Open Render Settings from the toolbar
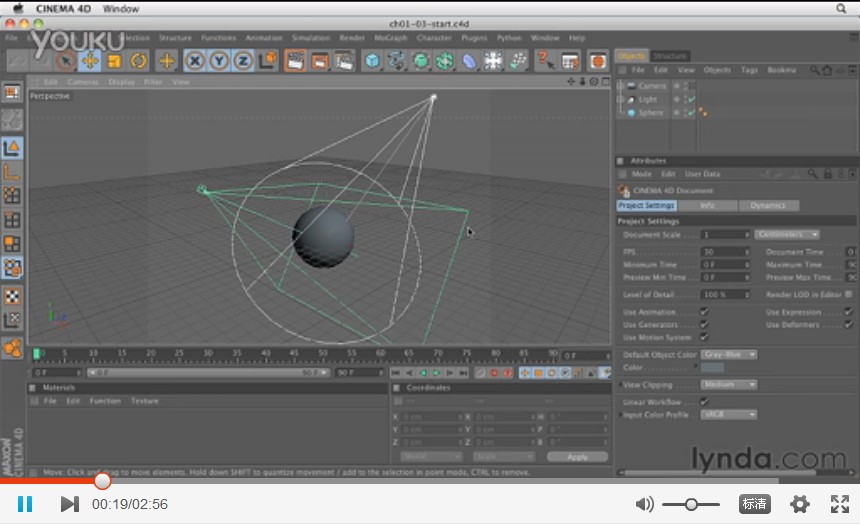 pos(344,61)
